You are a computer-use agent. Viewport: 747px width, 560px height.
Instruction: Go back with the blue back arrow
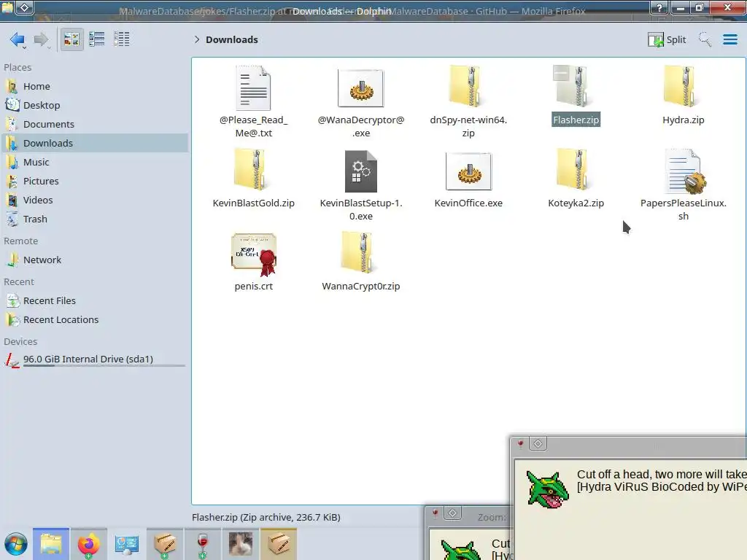(18, 39)
